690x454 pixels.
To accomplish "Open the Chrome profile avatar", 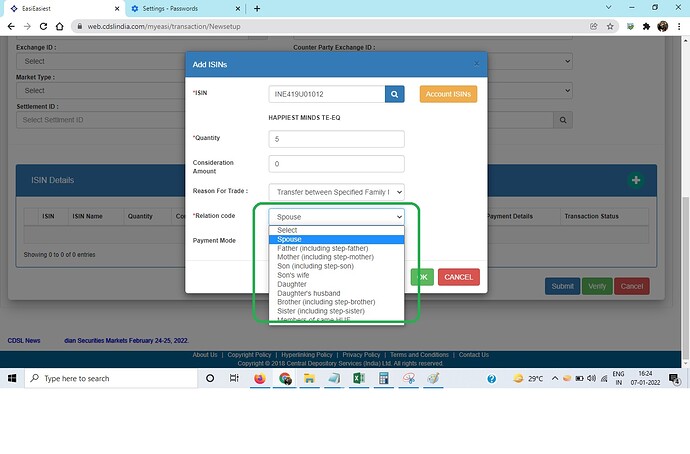I will click(663, 26).
